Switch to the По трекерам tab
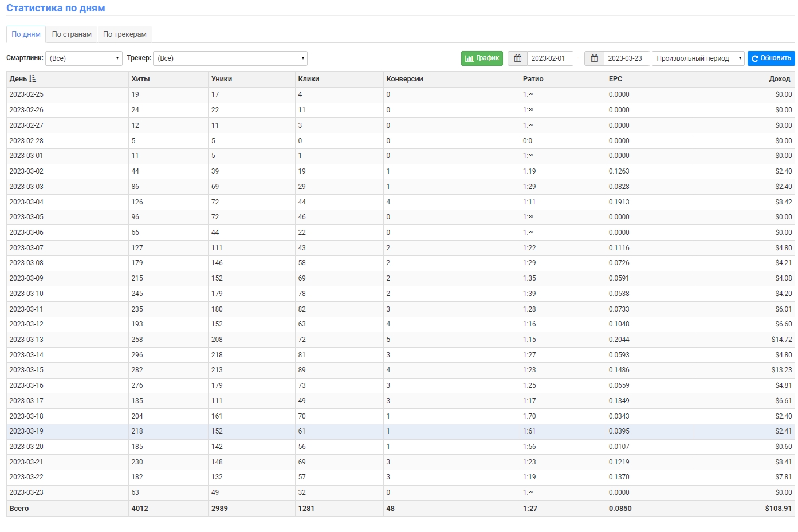Image resolution: width=798 pixels, height=532 pixels. tap(125, 34)
